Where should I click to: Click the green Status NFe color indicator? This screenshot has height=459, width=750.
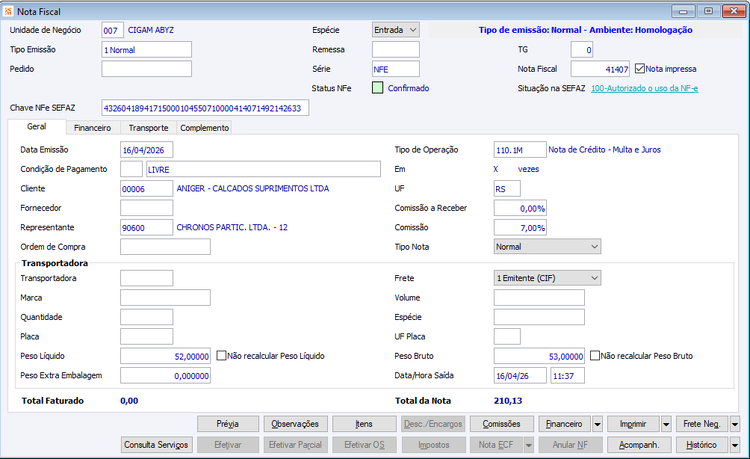tap(377, 88)
